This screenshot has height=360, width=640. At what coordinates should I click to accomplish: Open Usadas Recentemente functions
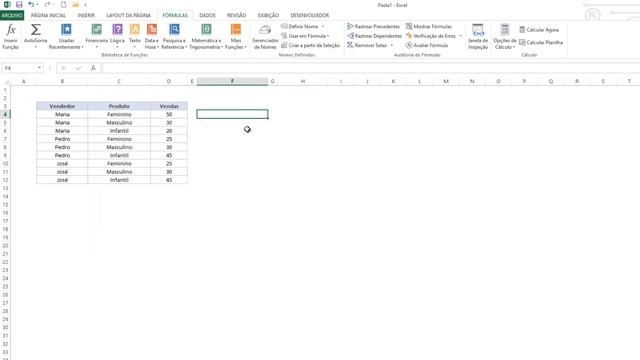66,37
